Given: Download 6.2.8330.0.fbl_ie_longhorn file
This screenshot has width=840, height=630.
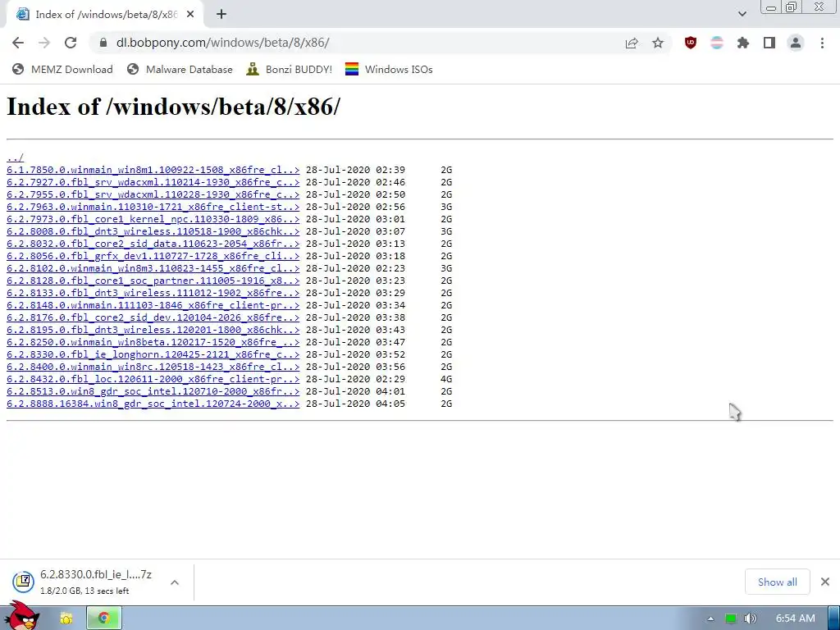Looking at the screenshot, I should [153, 354].
